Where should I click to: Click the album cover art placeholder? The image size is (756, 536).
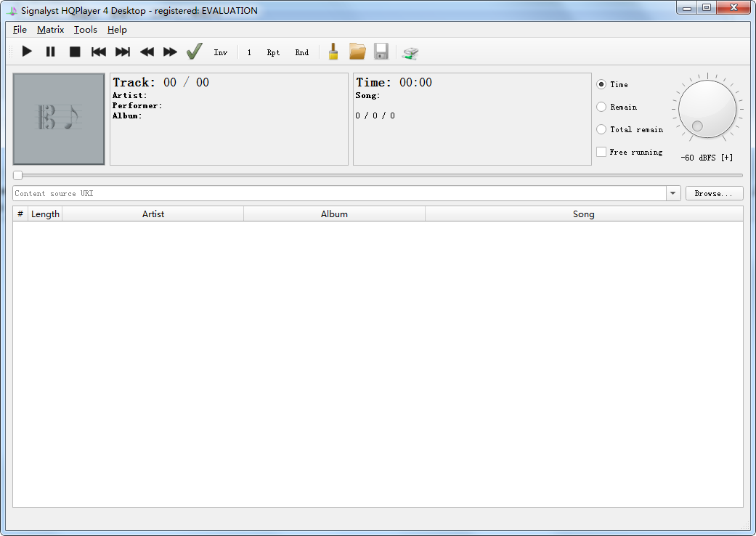[x=59, y=119]
